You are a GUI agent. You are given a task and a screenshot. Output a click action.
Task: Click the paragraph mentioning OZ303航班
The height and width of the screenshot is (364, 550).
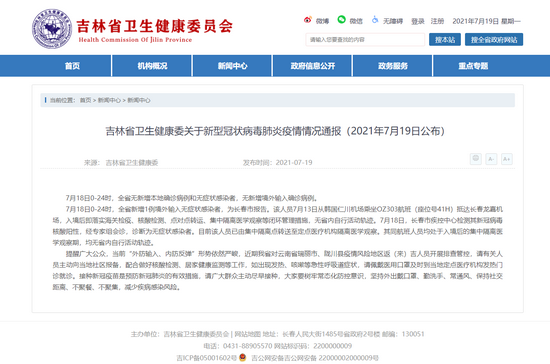point(277,226)
